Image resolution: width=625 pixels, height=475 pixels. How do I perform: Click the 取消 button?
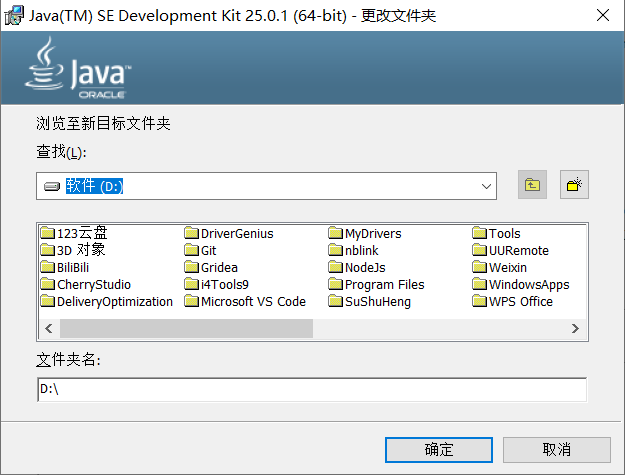557,449
